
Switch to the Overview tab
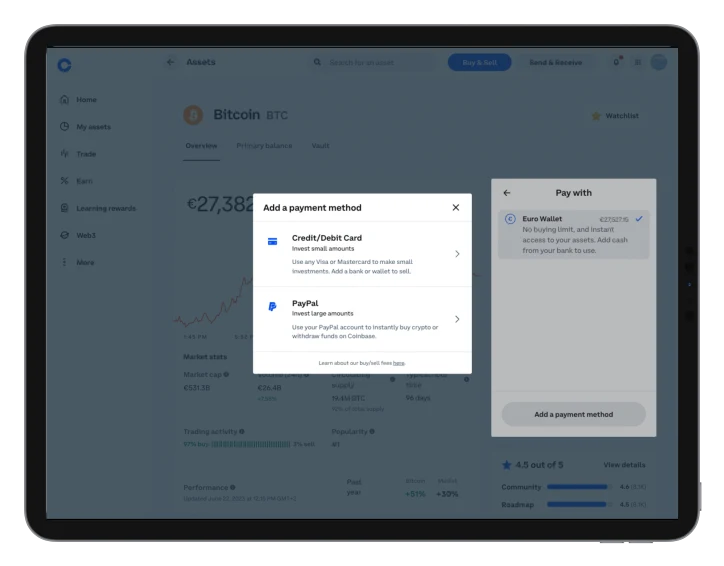click(x=201, y=146)
